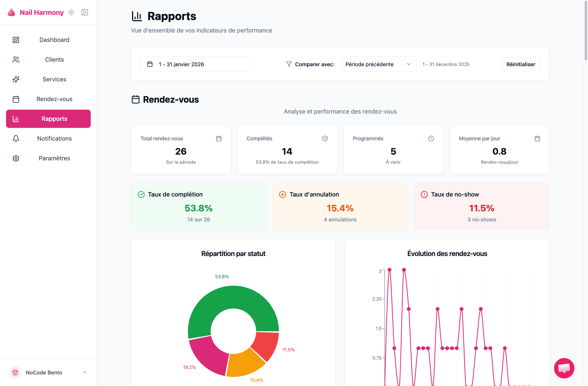Click the Réinitialiser button
This screenshot has width=588, height=386.
521,64
